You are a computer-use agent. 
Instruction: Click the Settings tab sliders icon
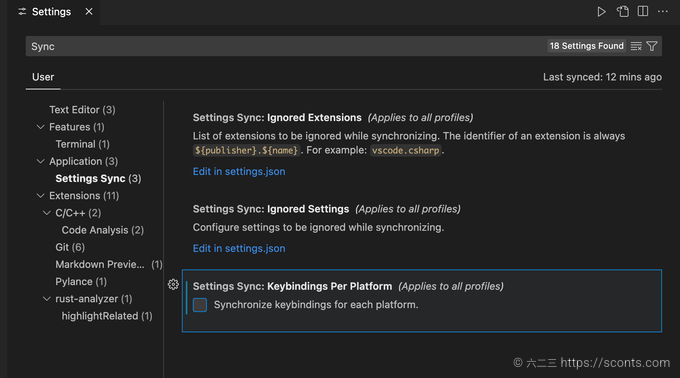(22, 12)
